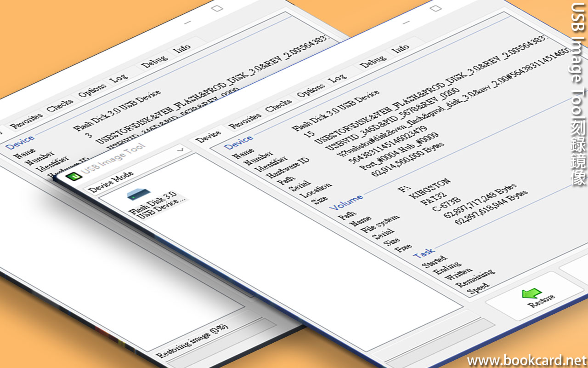Click location value Port_#0004.Hub_#0009
The height and width of the screenshot is (368, 588).
(399, 151)
